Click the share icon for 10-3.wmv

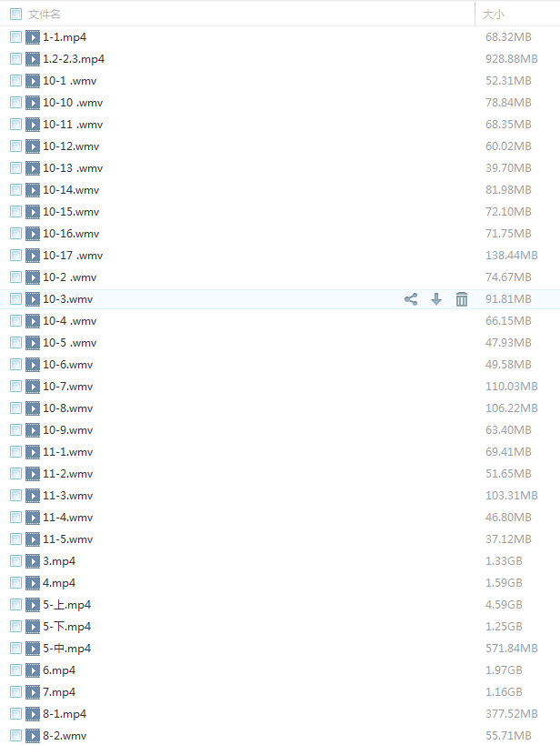[x=411, y=299]
